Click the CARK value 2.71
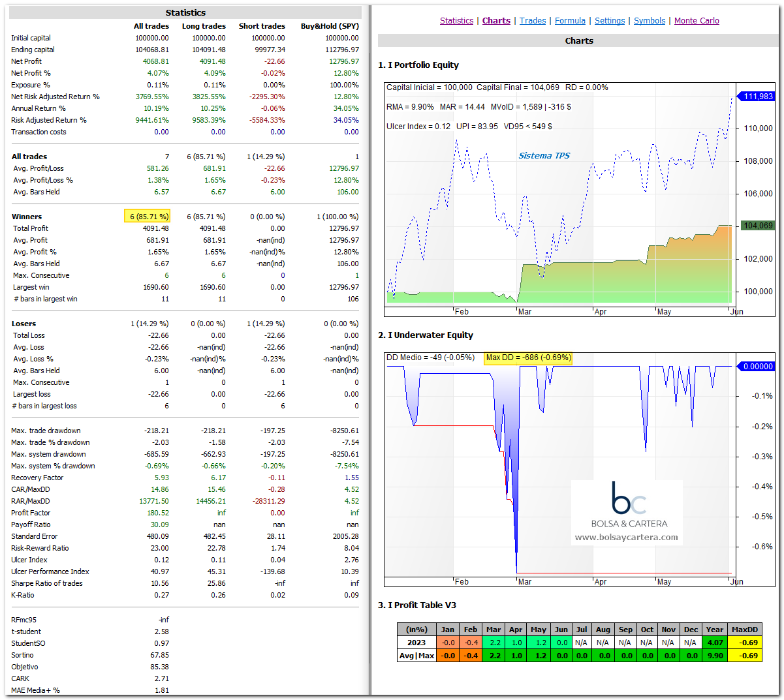Screen dimensions: 784x700 (x=162, y=678)
